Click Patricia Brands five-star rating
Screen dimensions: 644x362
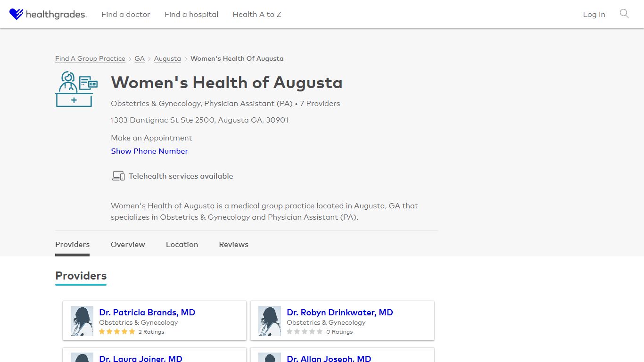coord(117,332)
